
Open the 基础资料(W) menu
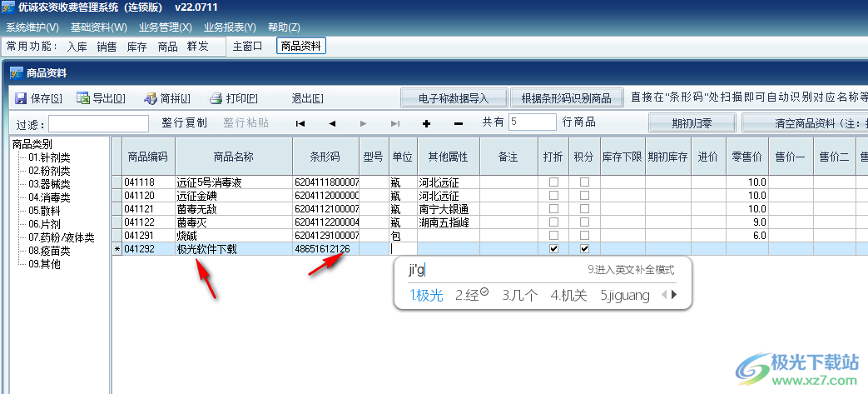(x=98, y=27)
